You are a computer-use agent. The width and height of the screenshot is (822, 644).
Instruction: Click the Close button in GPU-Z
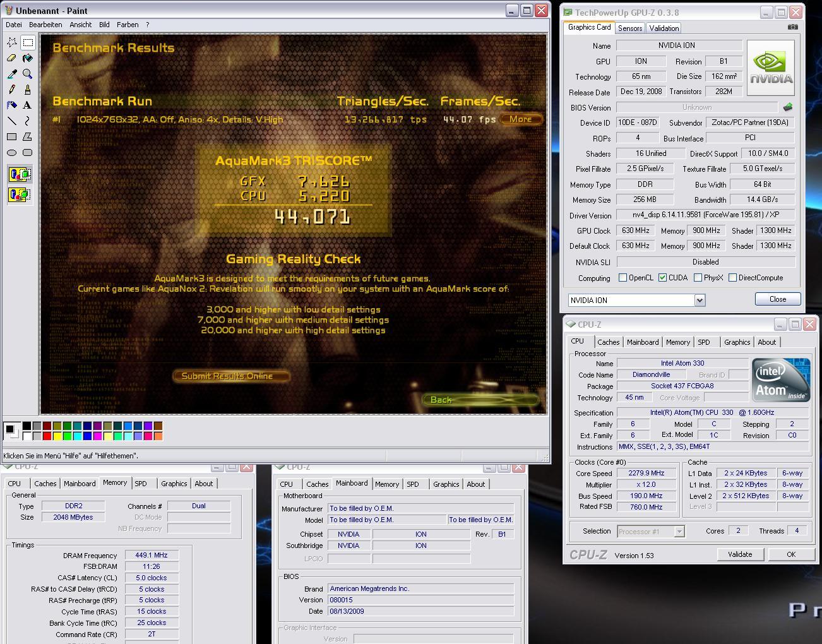click(x=778, y=299)
